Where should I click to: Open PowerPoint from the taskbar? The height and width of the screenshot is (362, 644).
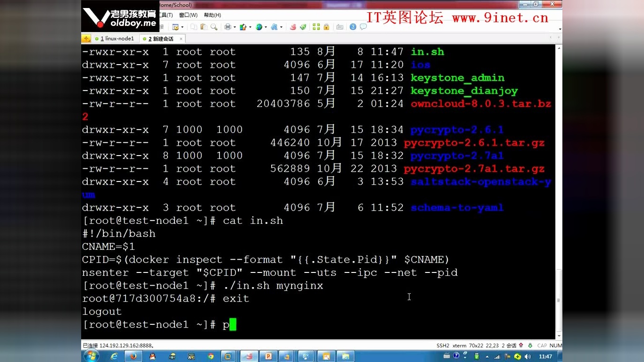point(268,356)
